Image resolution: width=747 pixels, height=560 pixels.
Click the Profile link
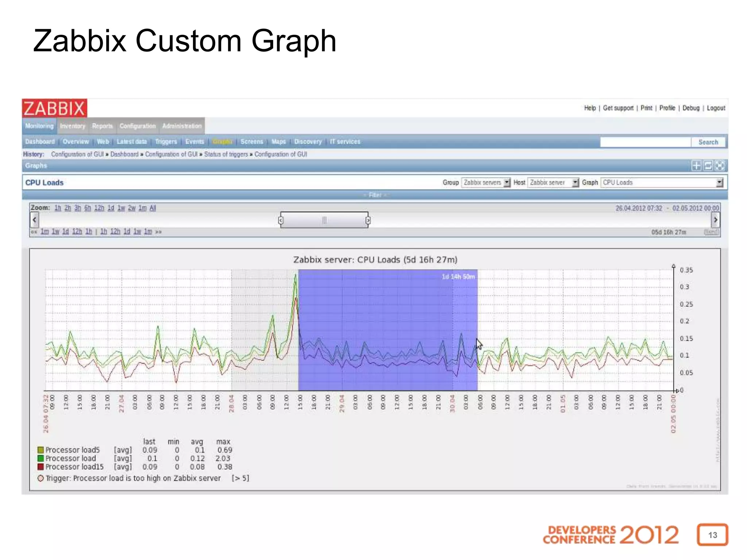[x=667, y=108]
